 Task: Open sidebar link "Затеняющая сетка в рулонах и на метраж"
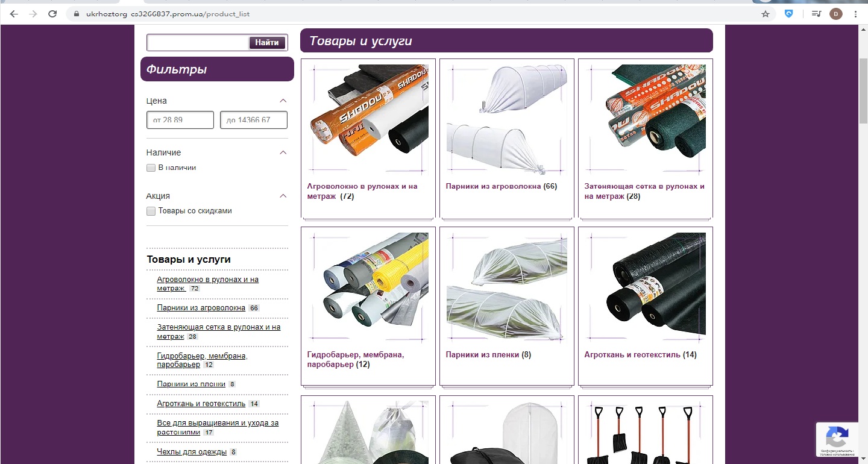coord(218,331)
